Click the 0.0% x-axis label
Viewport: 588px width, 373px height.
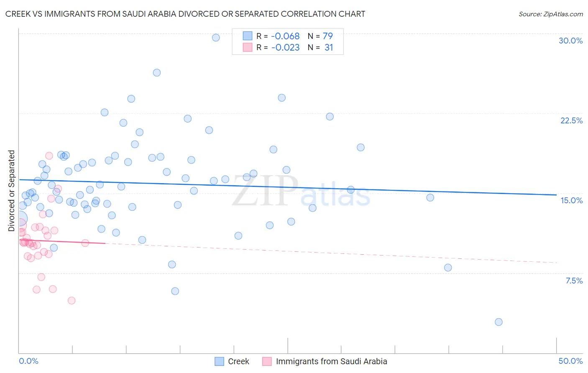[28, 361]
